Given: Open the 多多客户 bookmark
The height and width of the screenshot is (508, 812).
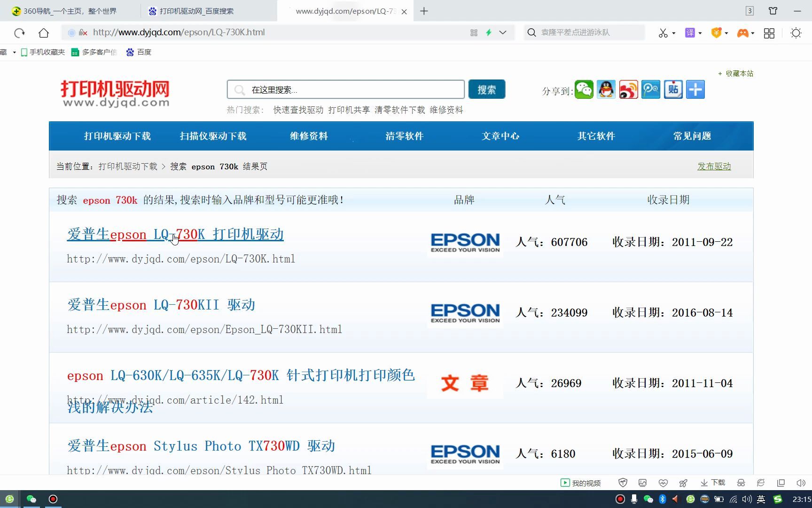Looking at the screenshot, I should (x=94, y=52).
